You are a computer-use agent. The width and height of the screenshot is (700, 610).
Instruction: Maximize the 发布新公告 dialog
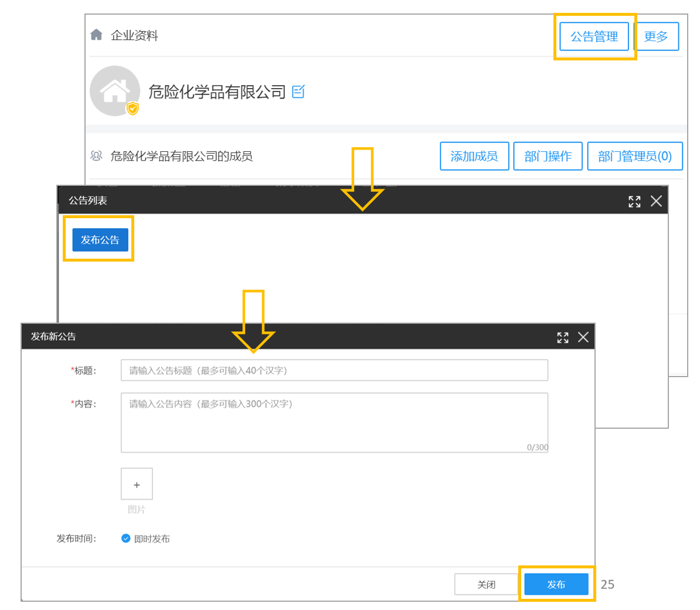tap(563, 338)
